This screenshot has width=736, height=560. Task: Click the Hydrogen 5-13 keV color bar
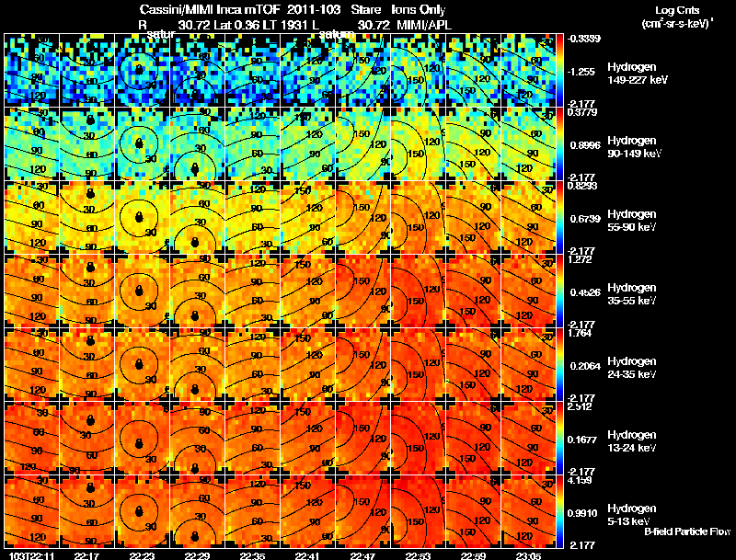tap(559, 512)
